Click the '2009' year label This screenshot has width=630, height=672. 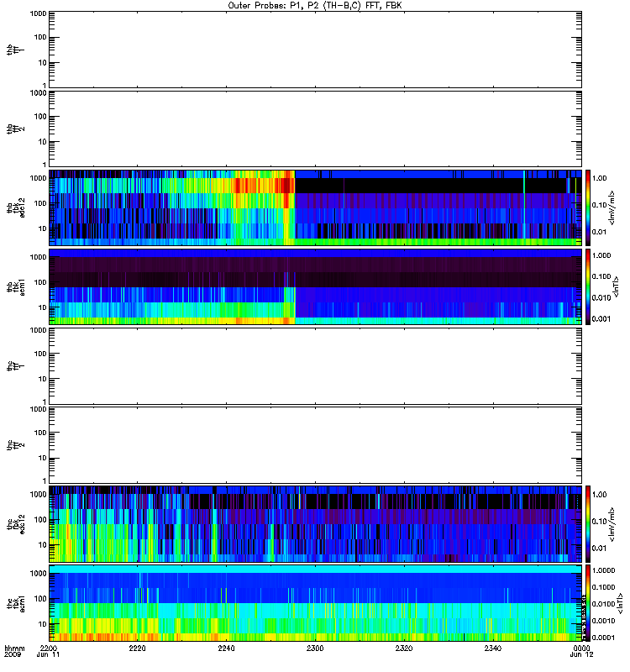pyautogui.click(x=11, y=655)
